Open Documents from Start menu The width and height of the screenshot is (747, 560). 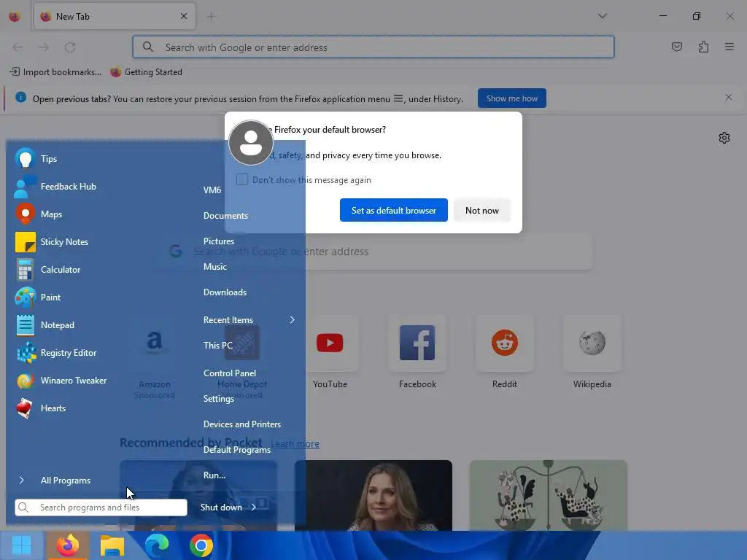226,216
